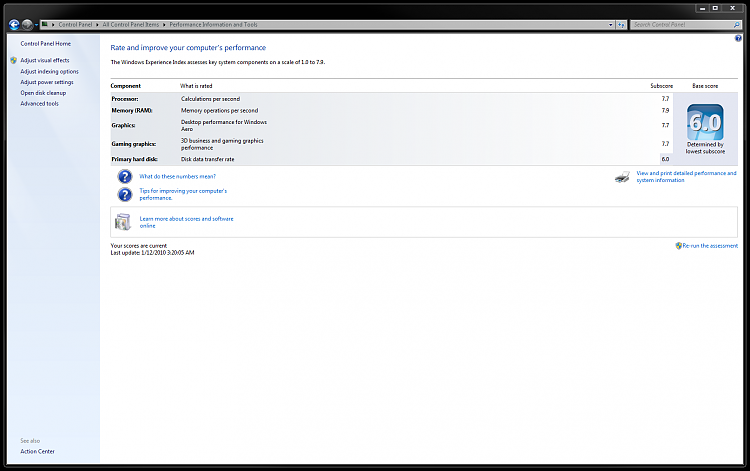This screenshot has height=471, width=750.
Task: Select All Control Panel Items breadcrumb
Action: (x=131, y=24)
